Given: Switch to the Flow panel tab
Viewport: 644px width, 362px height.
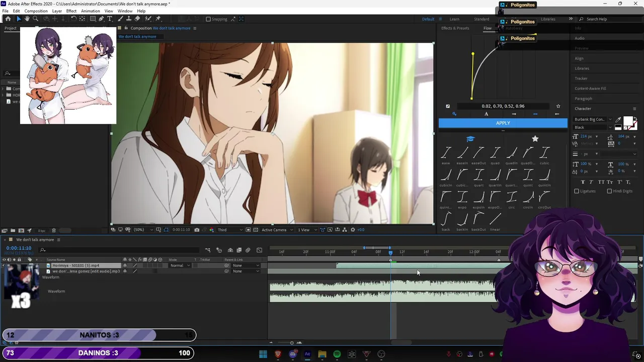Looking at the screenshot, I should click(488, 28).
